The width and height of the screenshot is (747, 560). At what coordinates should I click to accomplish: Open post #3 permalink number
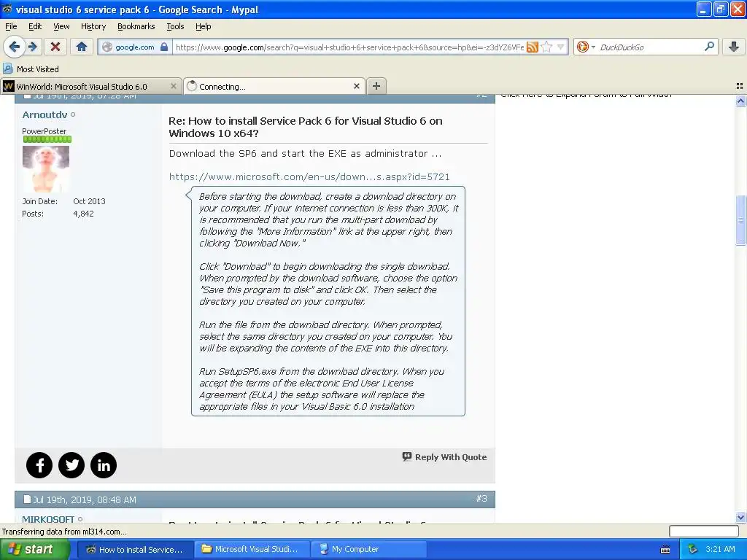(x=481, y=499)
